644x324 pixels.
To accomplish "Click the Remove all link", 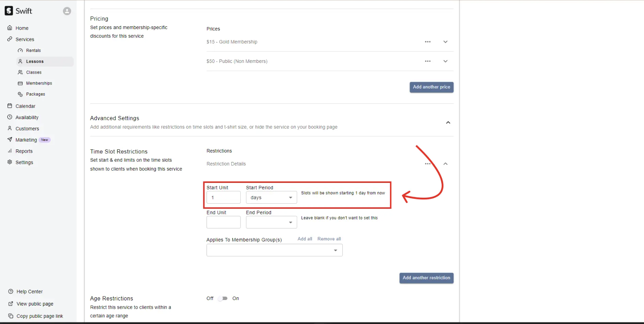I will point(329,239).
